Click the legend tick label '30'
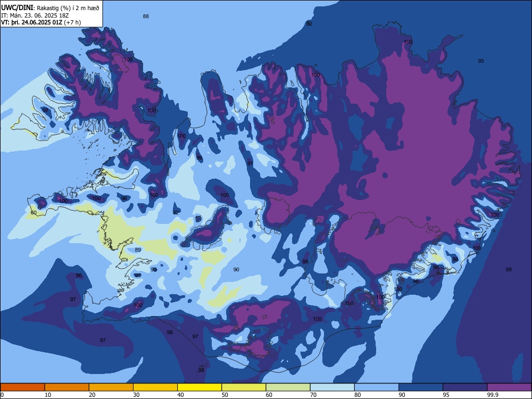 coord(136,395)
